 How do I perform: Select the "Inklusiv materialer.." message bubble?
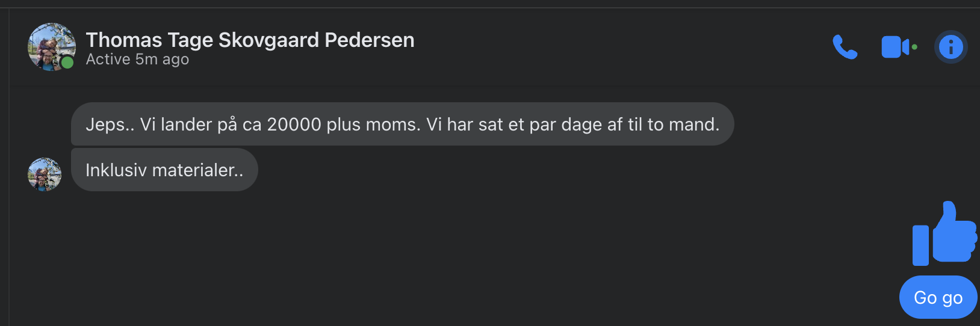[x=164, y=170]
